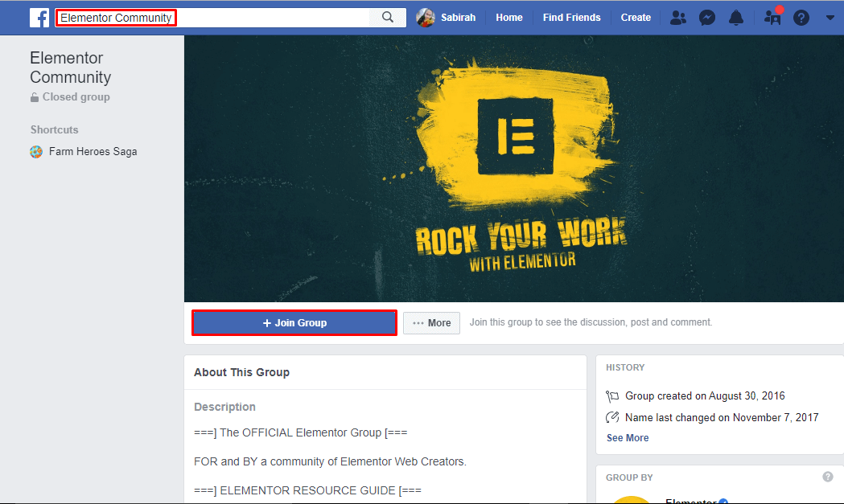Click the search magnifier icon
Screen dimensions: 844x504
pyautogui.click(x=387, y=17)
